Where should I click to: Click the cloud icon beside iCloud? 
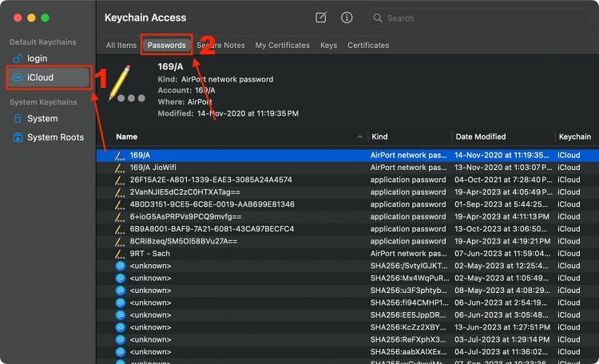click(x=18, y=77)
